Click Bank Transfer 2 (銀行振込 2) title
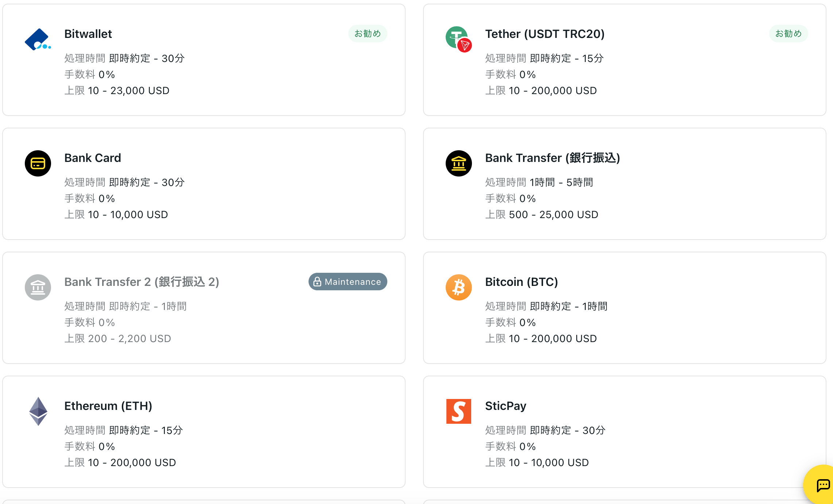Image resolution: width=833 pixels, height=504 pixels. click(x=142, y=282)
